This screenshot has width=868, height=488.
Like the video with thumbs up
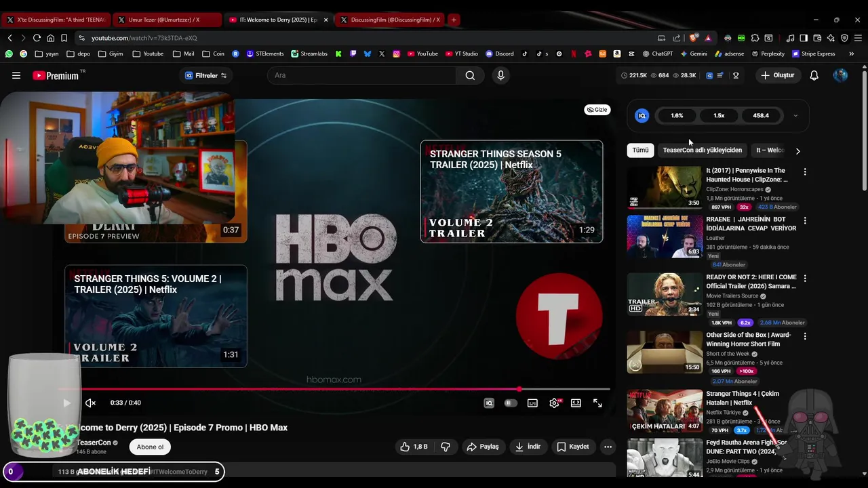click(x=414, y=447)
